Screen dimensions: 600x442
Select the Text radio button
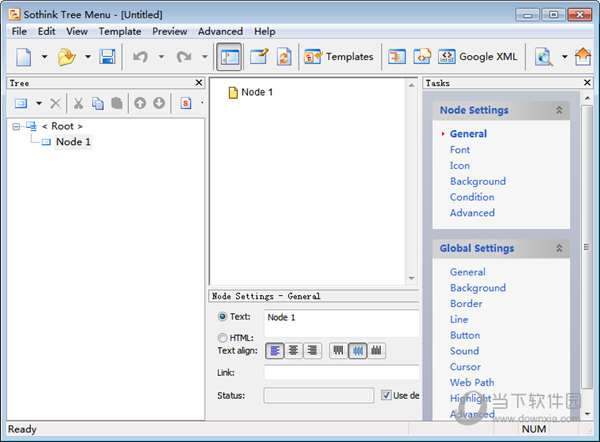point(222,317)
